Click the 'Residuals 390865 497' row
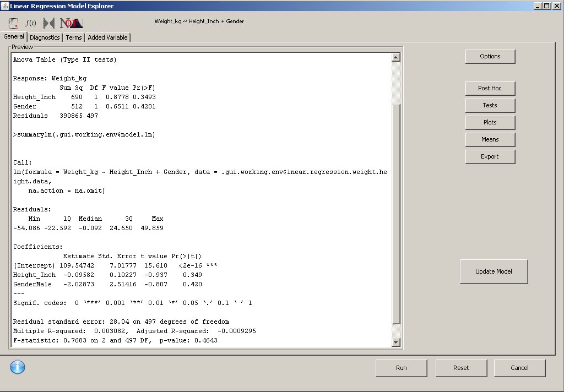 click(56, 116)
